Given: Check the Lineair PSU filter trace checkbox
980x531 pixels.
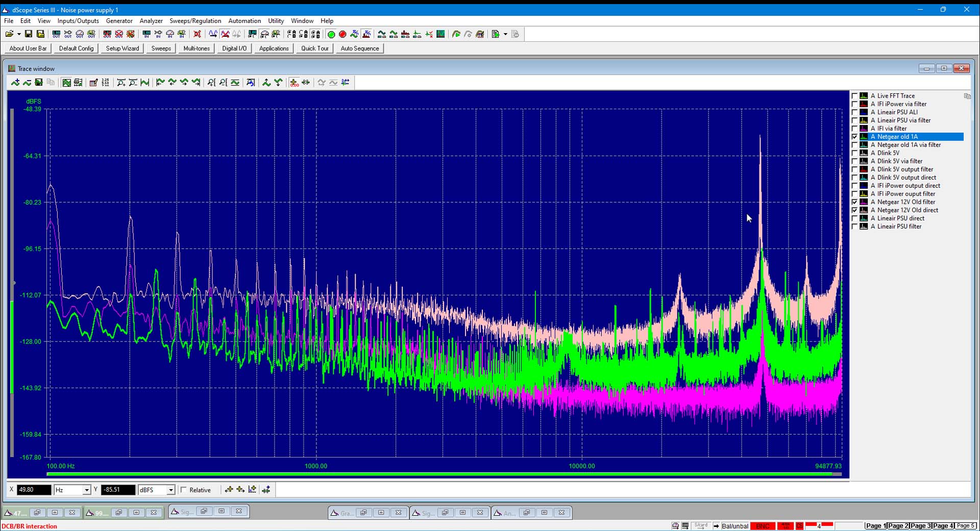Looking at the screenshot, I should pos(854,227).
